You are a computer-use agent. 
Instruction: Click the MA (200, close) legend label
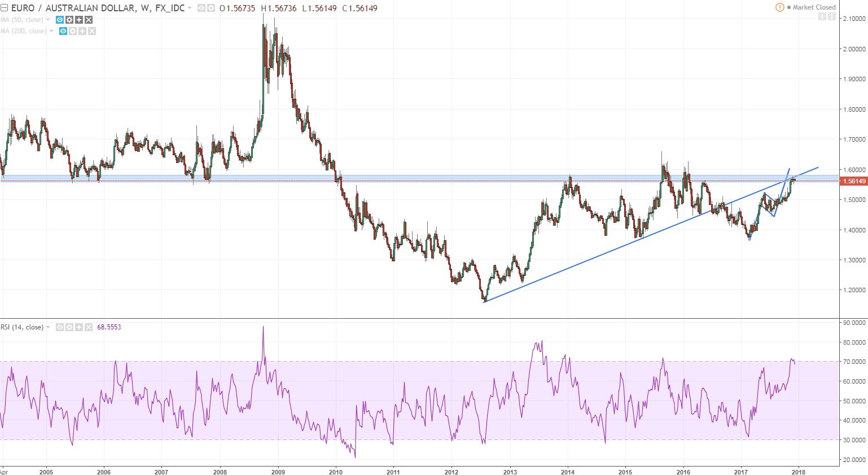(x=24, y=31)
